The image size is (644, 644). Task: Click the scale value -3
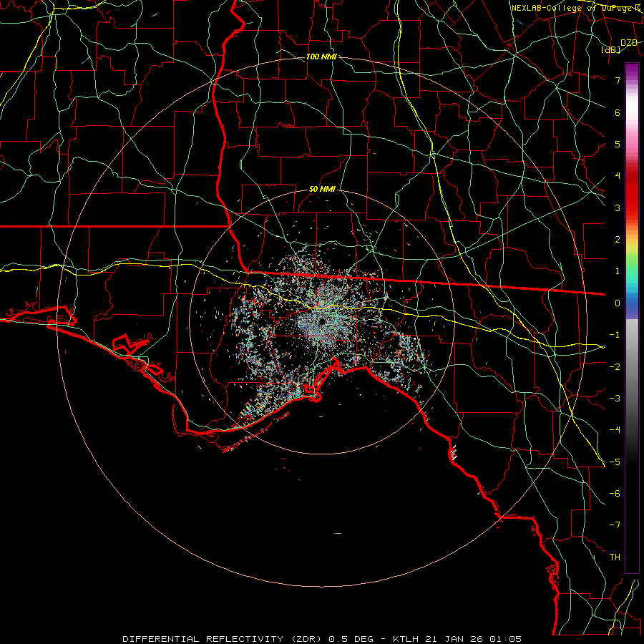615,399
